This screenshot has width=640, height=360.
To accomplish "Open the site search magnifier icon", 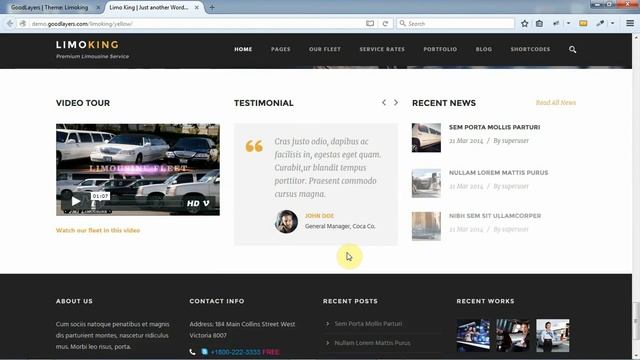I will [572, 49].
